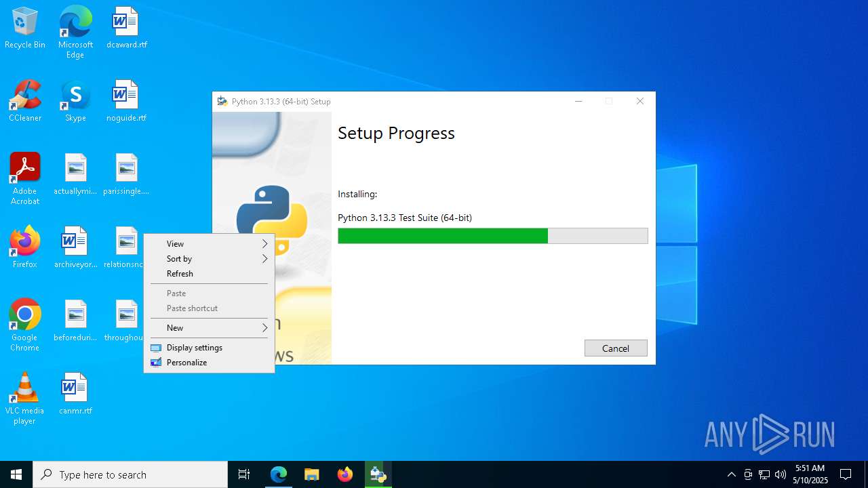Open File Explorer from taskbar
The image size is (868, 488).
tap(312, 474)
